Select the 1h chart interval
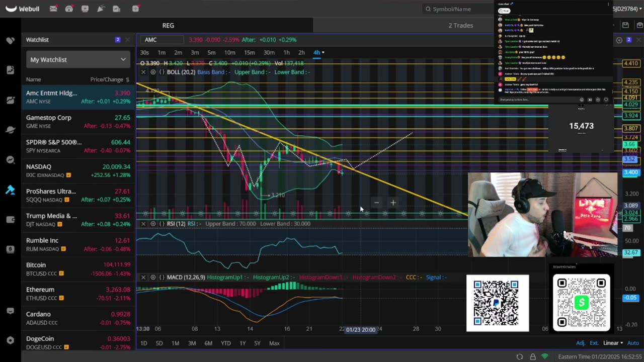The width and height of the screenshot is (644, 362). coord(286,52)
